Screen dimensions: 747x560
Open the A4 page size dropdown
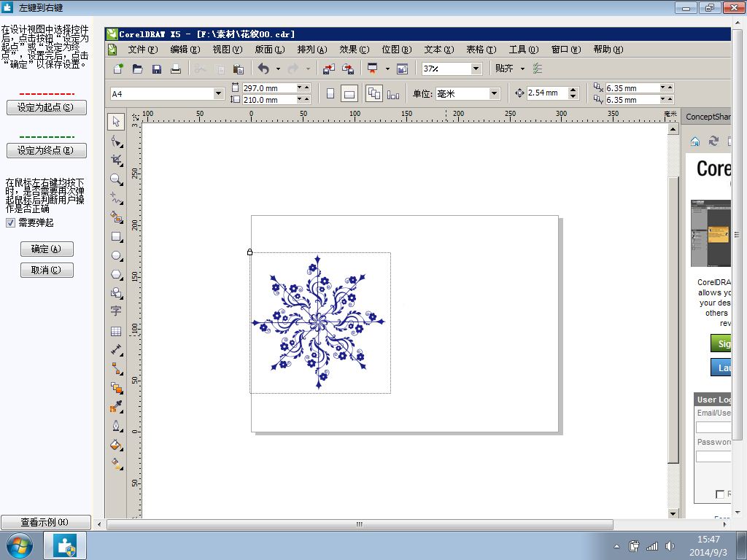click(219, 93)
